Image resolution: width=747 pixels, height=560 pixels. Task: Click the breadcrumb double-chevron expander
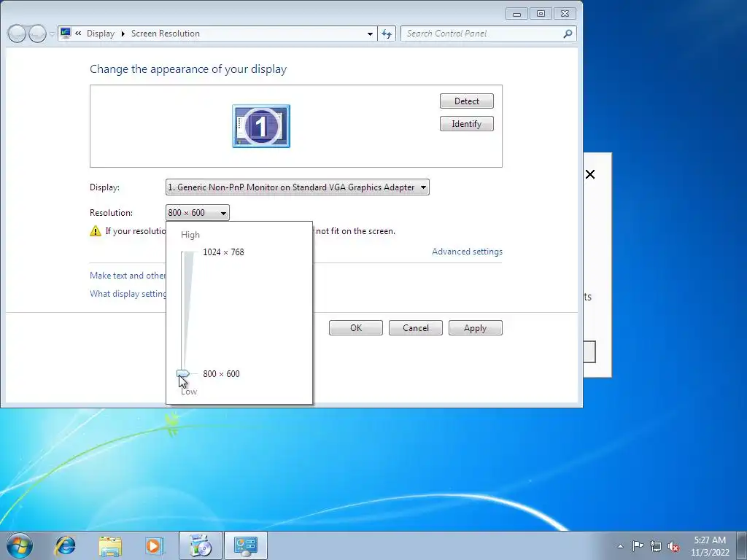(x=78, y=34)
